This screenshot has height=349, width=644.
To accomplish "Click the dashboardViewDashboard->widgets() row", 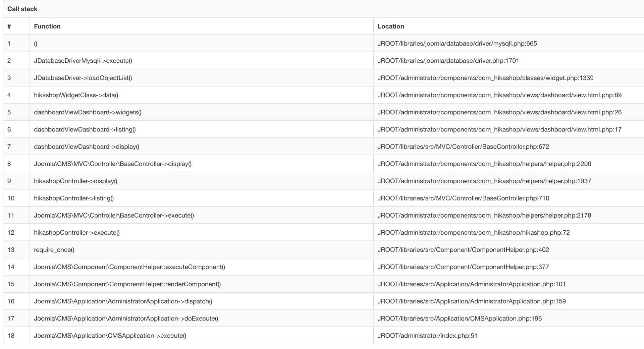I will point(88,112).
